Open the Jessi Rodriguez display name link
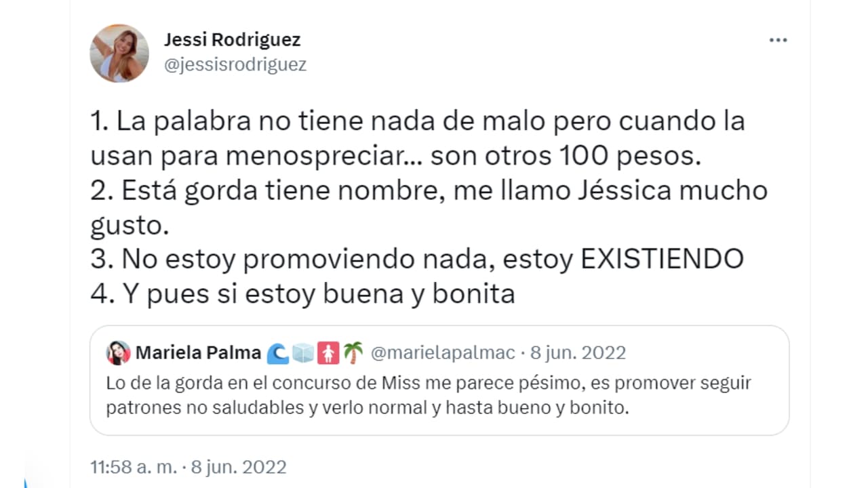 232,40
